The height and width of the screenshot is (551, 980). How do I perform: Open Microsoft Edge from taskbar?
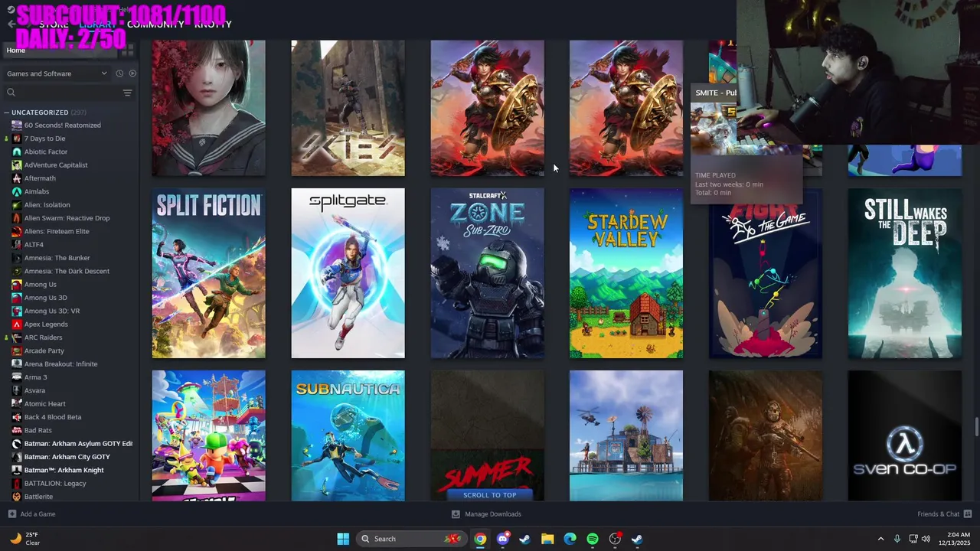tap(570, 539)
